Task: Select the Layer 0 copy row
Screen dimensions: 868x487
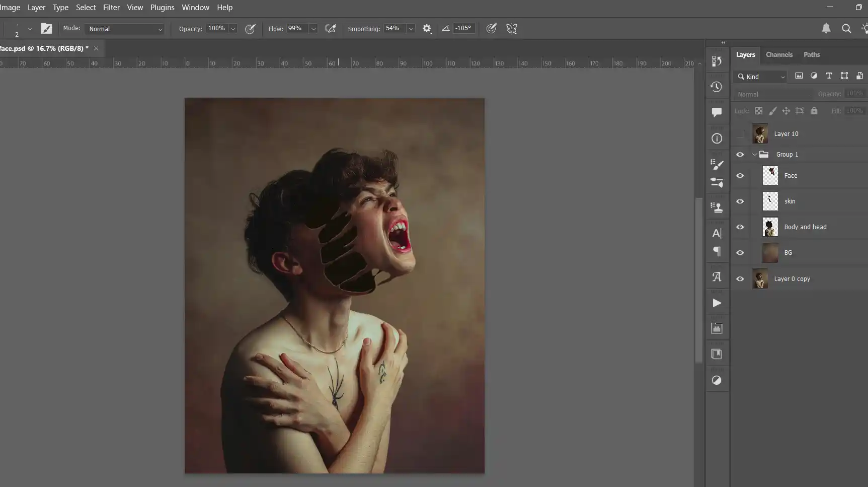Action: (x=800, y=279)
